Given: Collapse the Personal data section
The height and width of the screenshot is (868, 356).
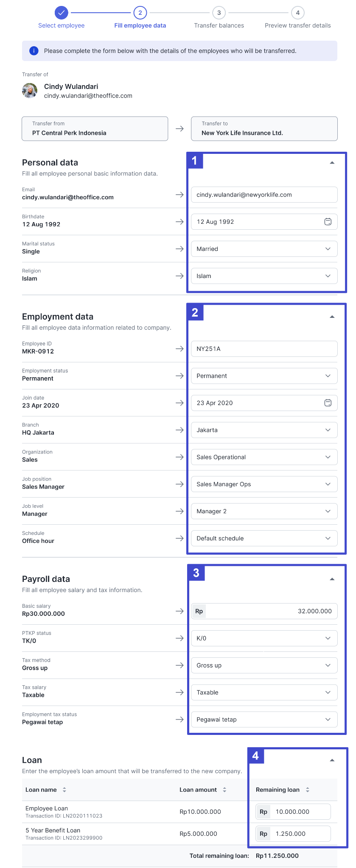Looking at the screenshot, I should (332, 163).
